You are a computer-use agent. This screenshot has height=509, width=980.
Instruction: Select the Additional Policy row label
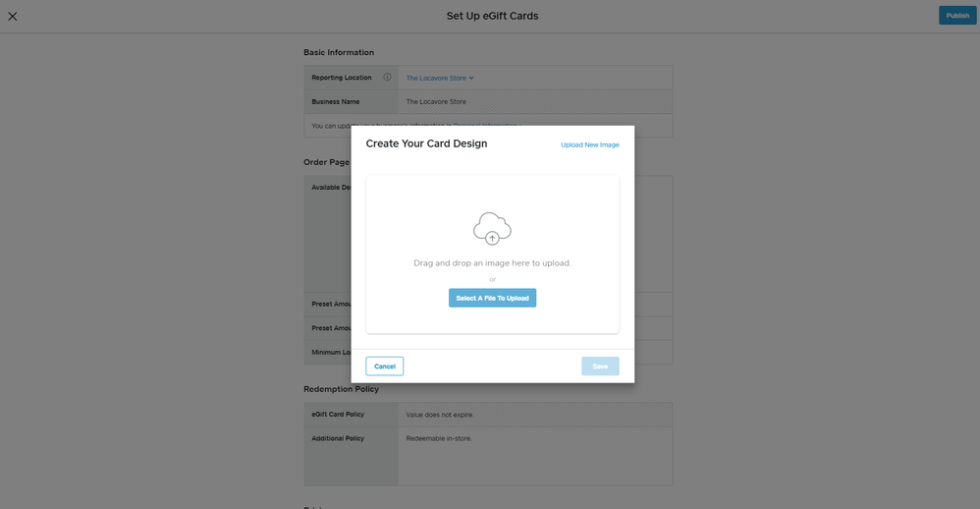(338, 438)
